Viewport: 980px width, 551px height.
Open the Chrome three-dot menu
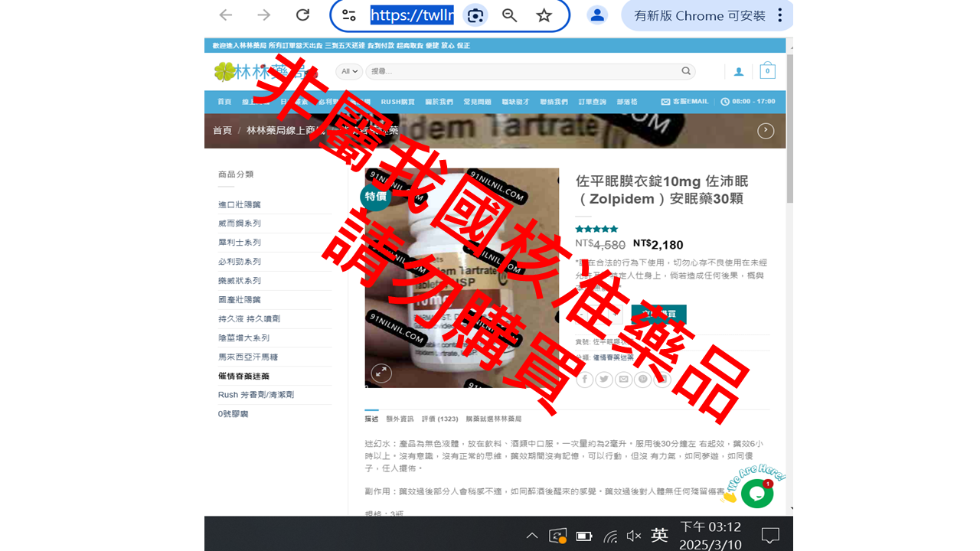(780, 15)
